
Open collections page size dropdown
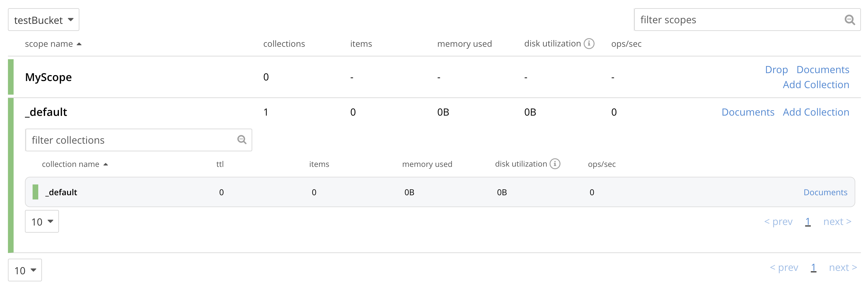pyautogui.click(x=42, y=221)
